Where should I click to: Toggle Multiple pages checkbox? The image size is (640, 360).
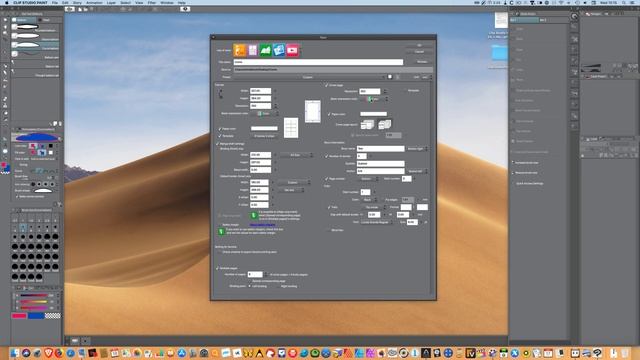point(217,268)
